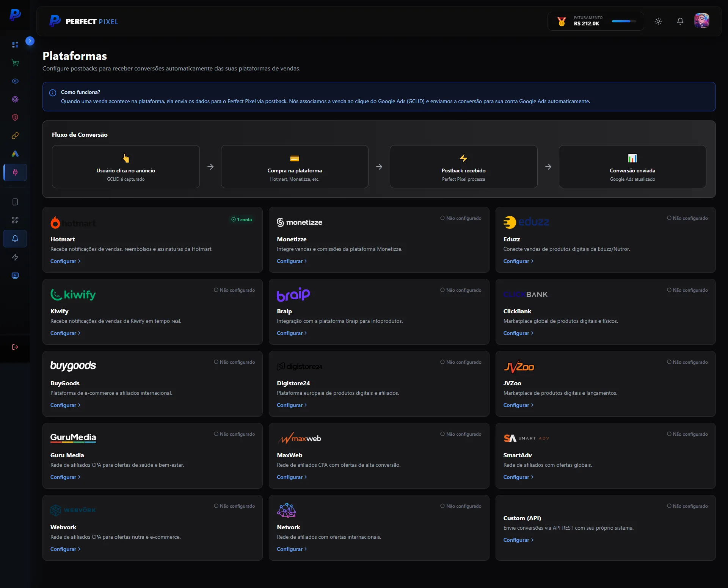728x588 pixels.
Task: Click the Faturamento progress bar
Action: point(624,21)
